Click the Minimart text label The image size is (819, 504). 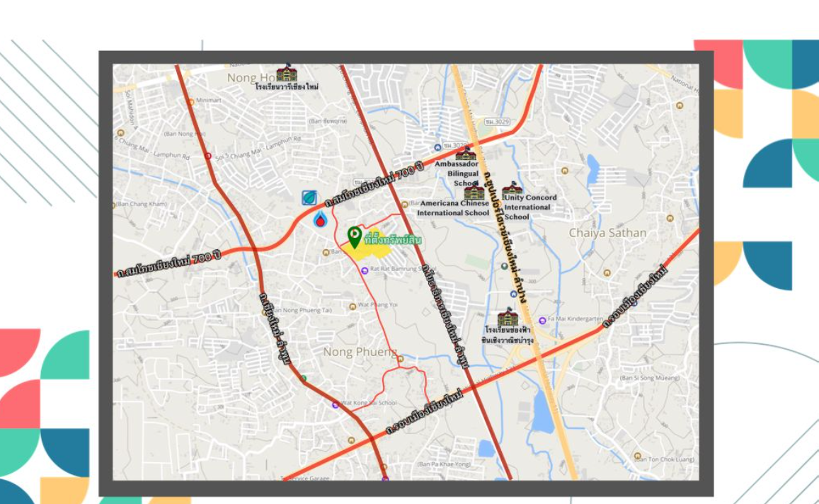[x=208, y=100]
